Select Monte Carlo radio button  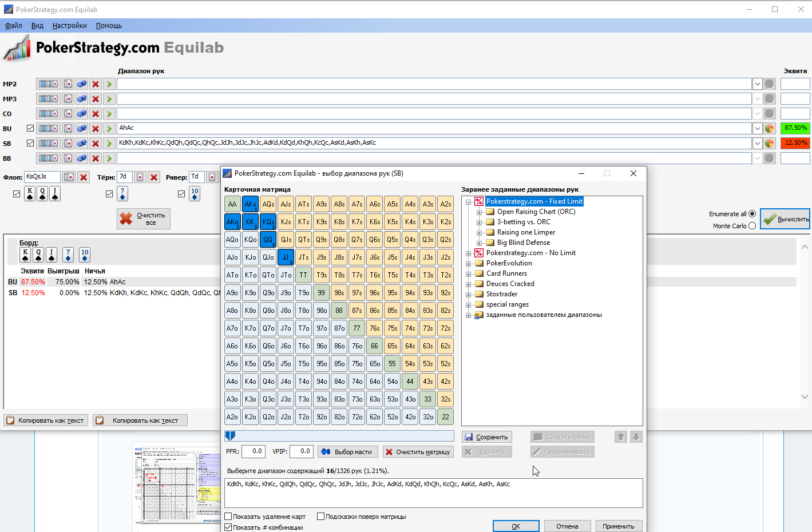752,226
